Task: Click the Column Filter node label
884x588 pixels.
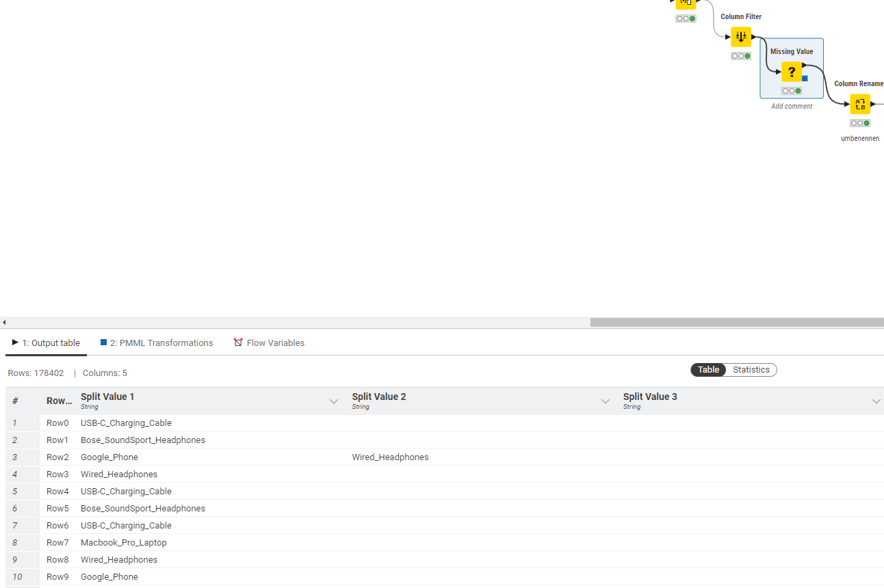Action: click(741, 16)
